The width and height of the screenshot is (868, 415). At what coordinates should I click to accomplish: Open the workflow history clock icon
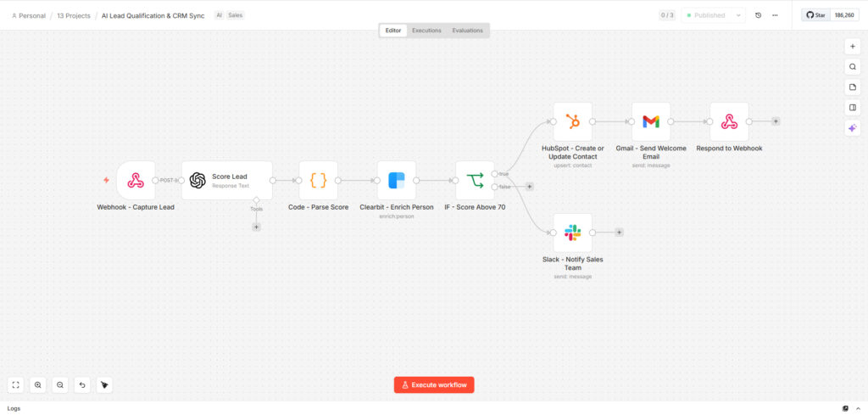[x=759, y=15]
